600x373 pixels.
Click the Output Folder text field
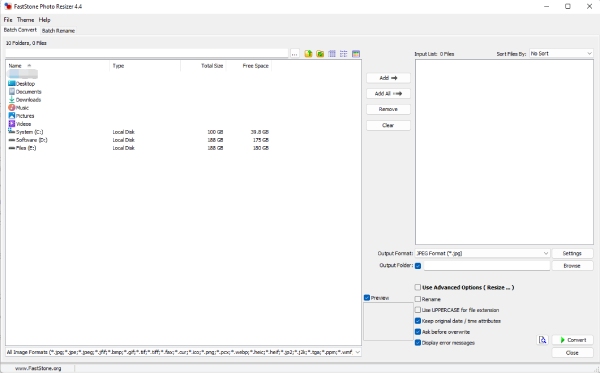click(x=486, y=265)
